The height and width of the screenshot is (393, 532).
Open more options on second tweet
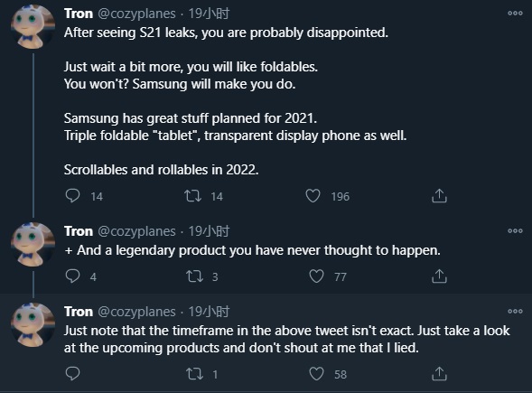(x=515, y=230)
